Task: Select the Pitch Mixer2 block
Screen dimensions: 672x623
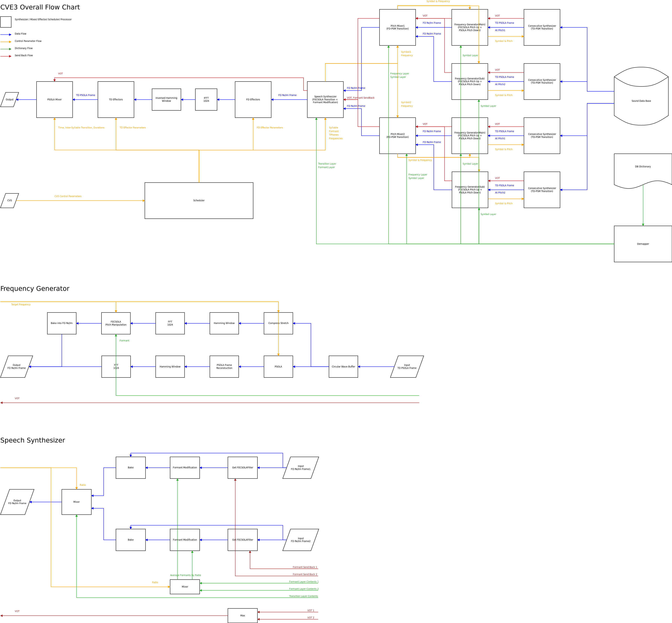Action: point(397,135)
